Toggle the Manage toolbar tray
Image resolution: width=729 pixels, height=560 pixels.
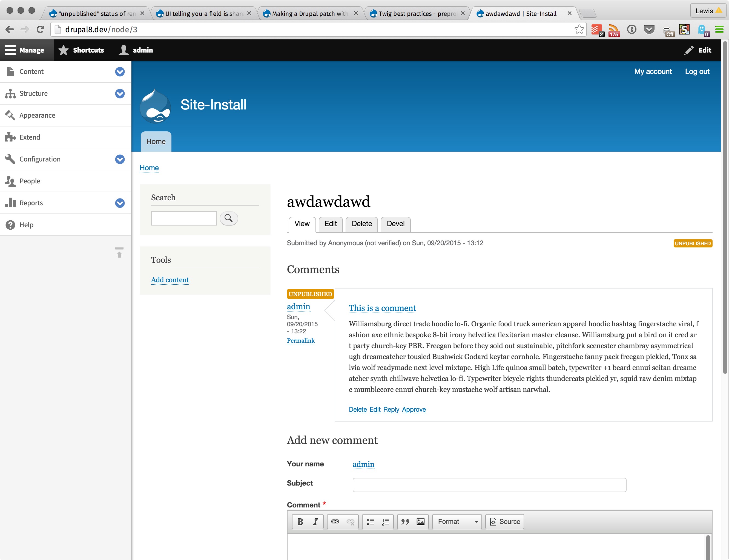click(25, 50)
